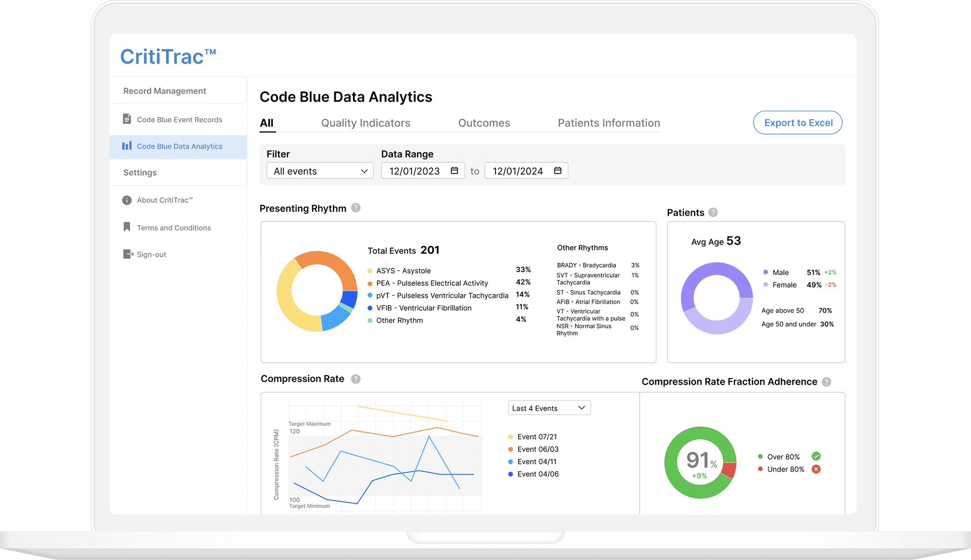Screen dimensions: 971x560
Task: Click the Code Blue Event Records document icon
Action: [x=127, y=119]
